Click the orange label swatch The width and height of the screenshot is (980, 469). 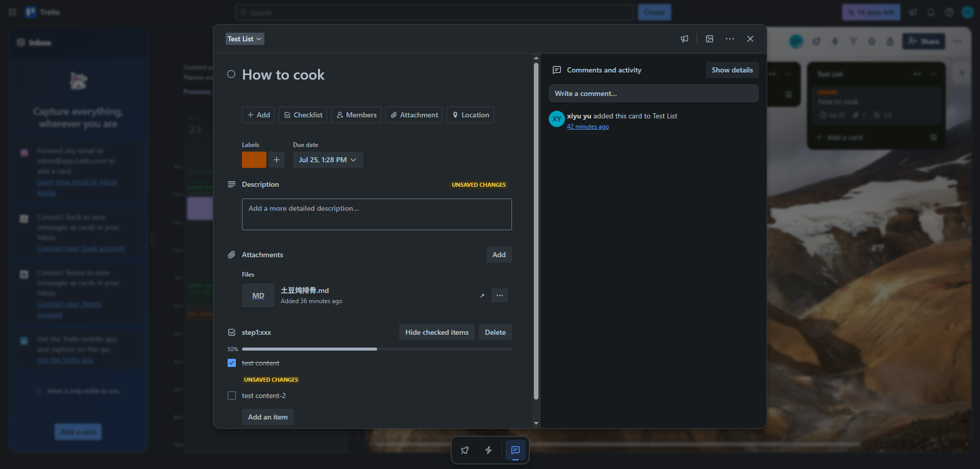(254, 160)
